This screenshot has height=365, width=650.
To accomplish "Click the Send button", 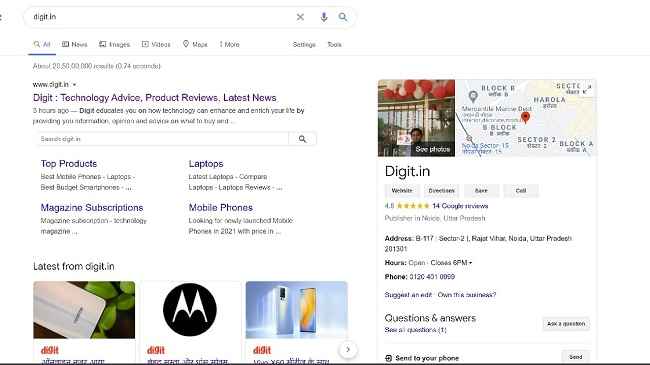I will (575, 357).
